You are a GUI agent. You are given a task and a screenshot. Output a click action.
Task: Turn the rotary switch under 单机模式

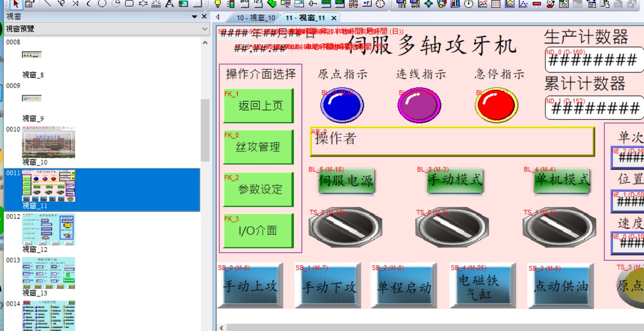tap(559, 227)
